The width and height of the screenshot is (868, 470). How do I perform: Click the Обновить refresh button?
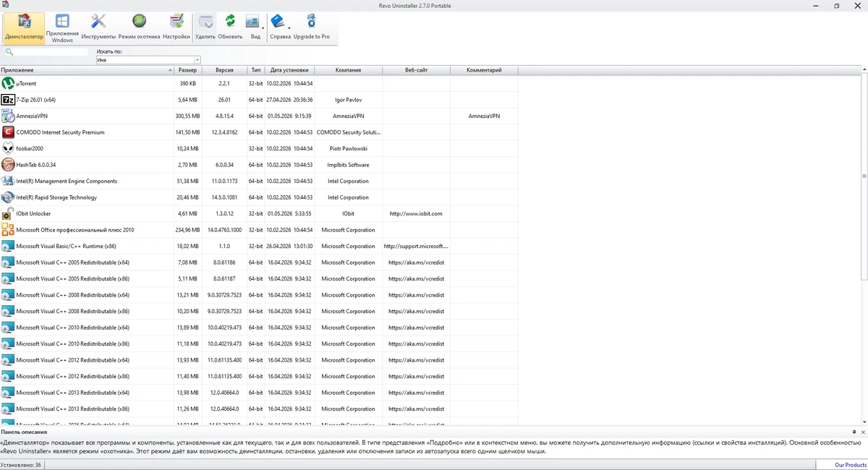(230, 27)
